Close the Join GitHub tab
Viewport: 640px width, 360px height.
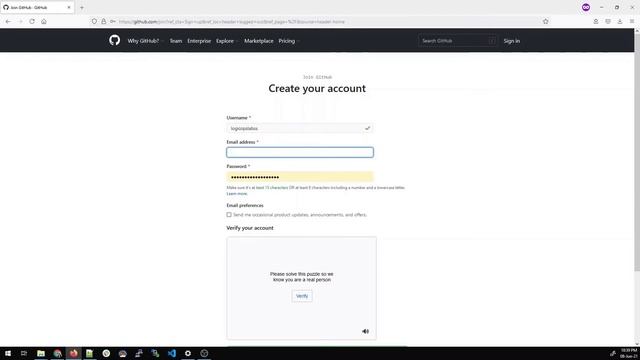(69, 7)
